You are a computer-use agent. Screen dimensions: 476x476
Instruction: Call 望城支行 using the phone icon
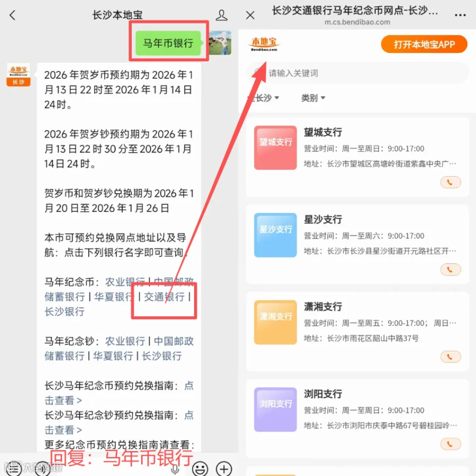pos(451,182)
